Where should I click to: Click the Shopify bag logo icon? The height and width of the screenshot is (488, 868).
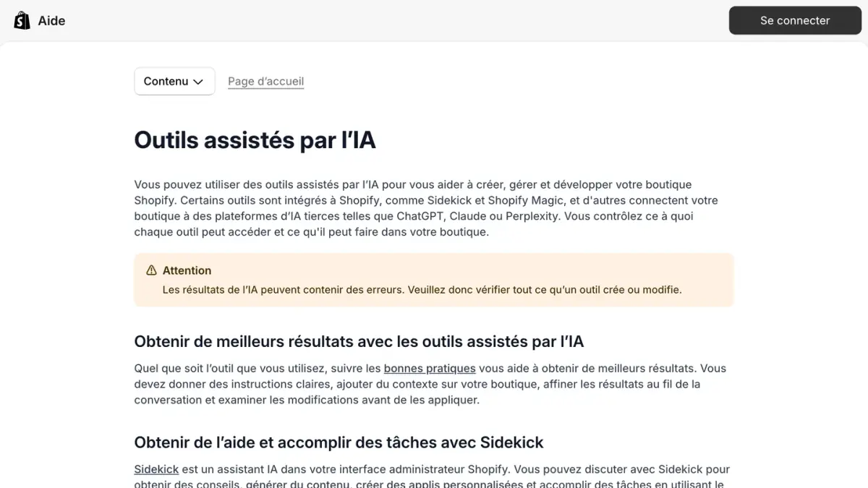pos(22,20)
